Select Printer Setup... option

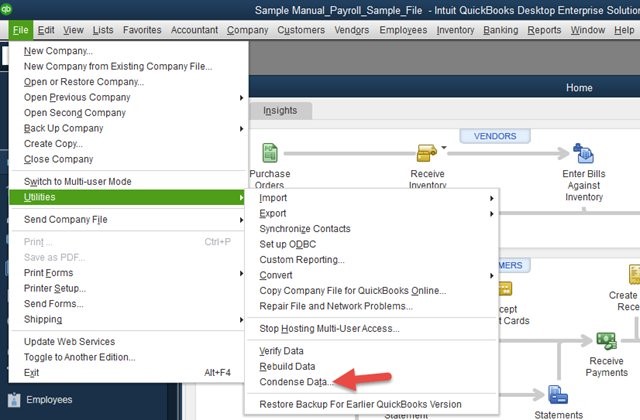[55, 289]
